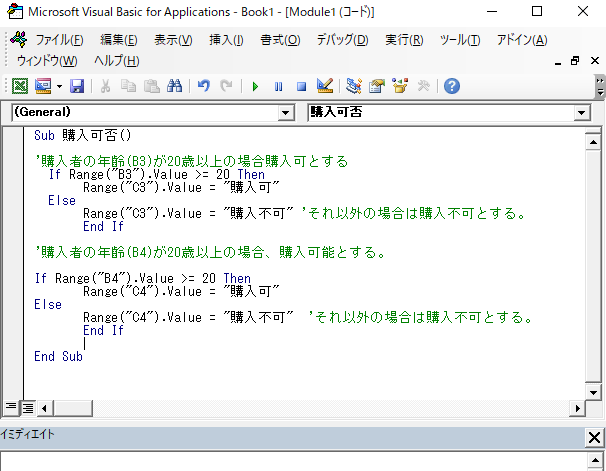Click code window vertical scroll up arrow
The height and width of the screenshot is (471, 606).
tap(593, 142)
